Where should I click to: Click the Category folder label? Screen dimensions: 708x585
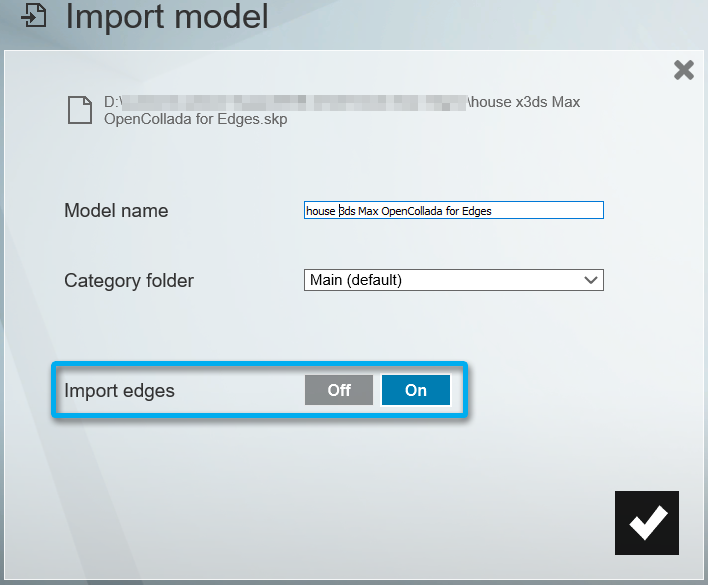pyautogui.click(x=129, y=281)
